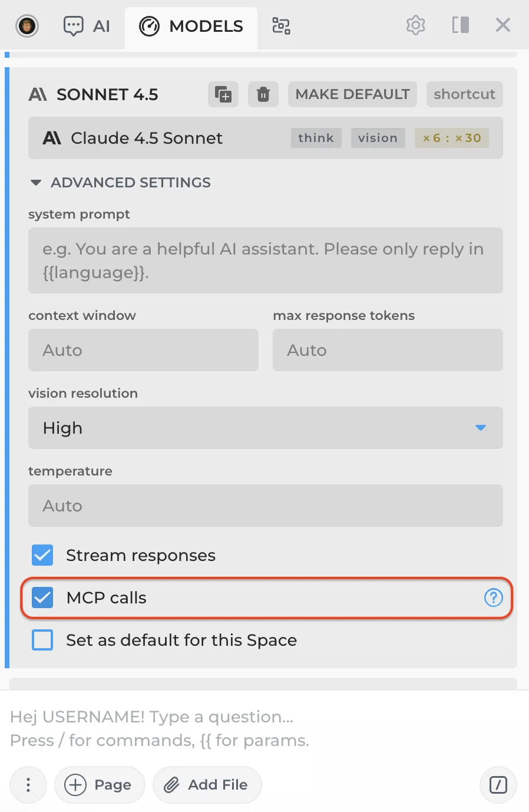Viewport: 529px width, 812px height.
Task: Click the Add File button
Action: point(207,784)
